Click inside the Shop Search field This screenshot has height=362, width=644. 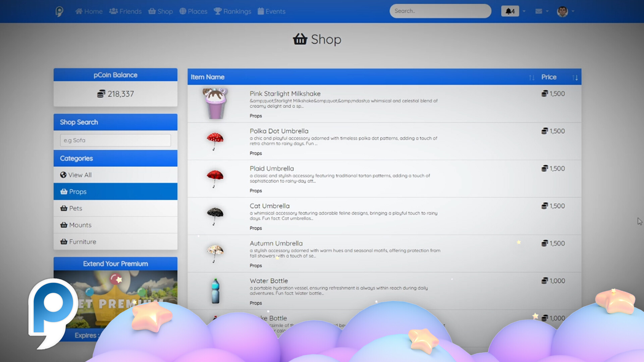(115, 140)
